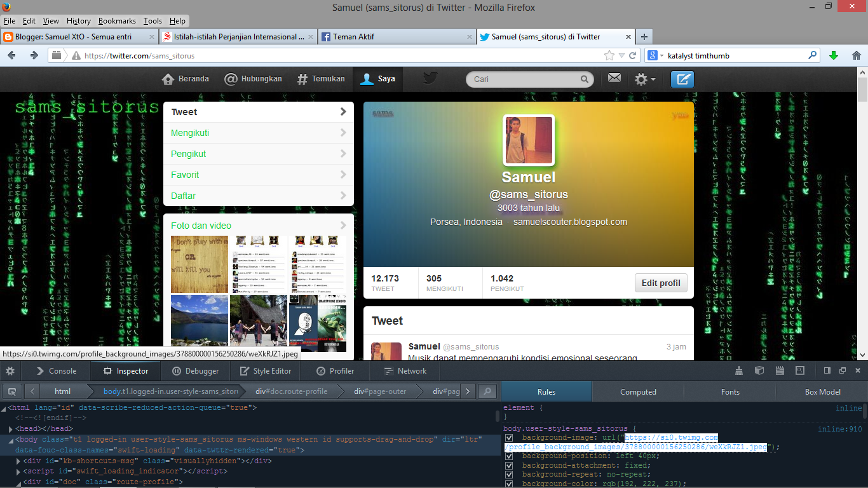Uncheck the background-attachment rule checkbox
The image size is (868, 488).
(509, 465)
